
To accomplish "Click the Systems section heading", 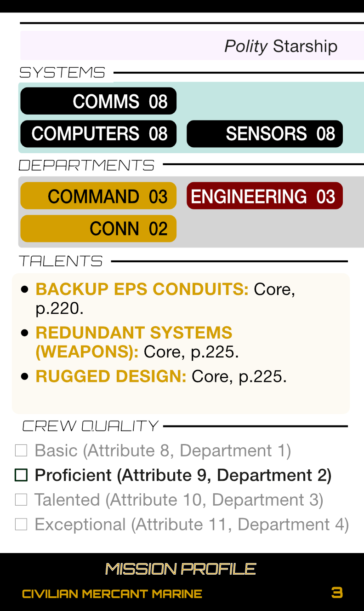I will (x=62, y=73).
